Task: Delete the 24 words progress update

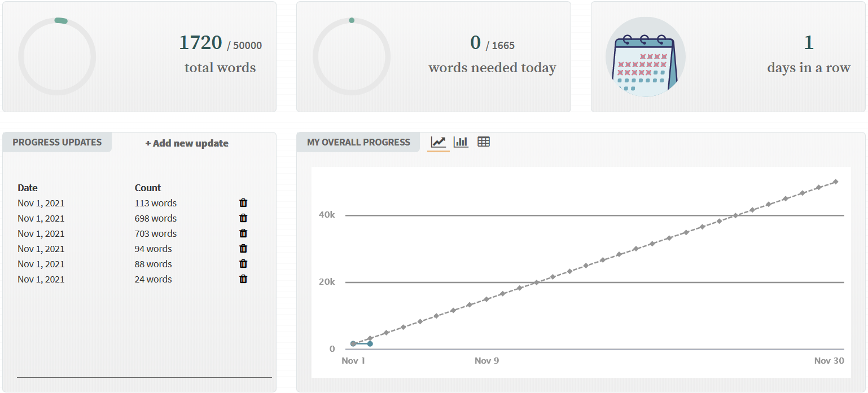Action: [x=243, y=279]
